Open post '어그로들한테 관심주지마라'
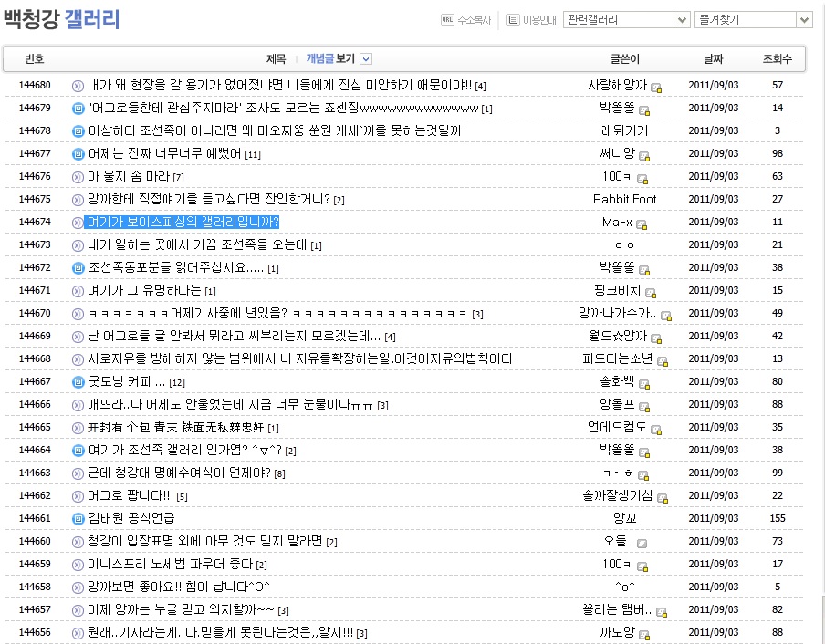 [x=284, y=108]
